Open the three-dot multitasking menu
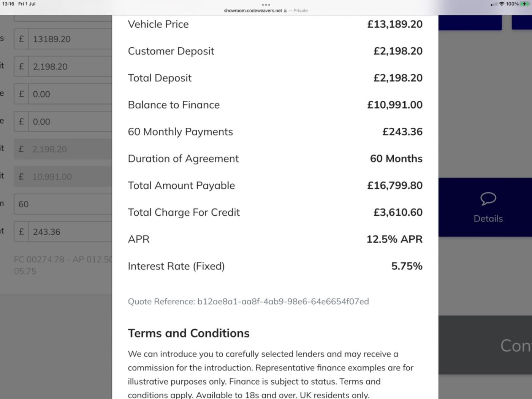 pyautogui.click(x=266, y=5)
